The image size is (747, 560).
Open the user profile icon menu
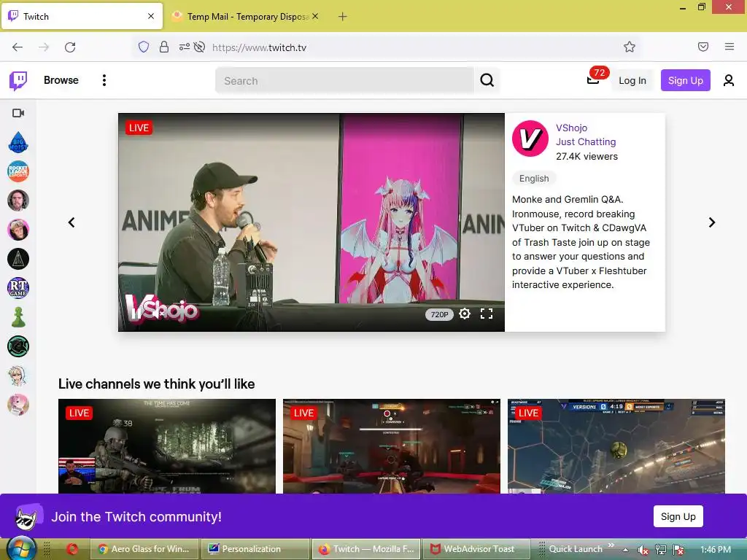pyautogui.click(x=728, y=80)
